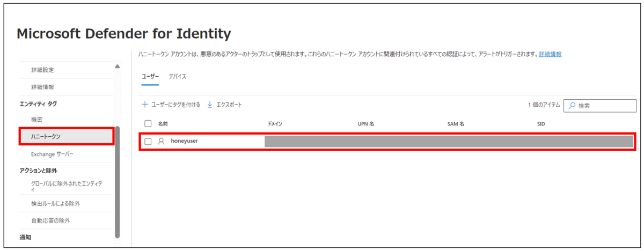
Task: Toggle the select-all checkbox in header
Action: coord(148,123)
